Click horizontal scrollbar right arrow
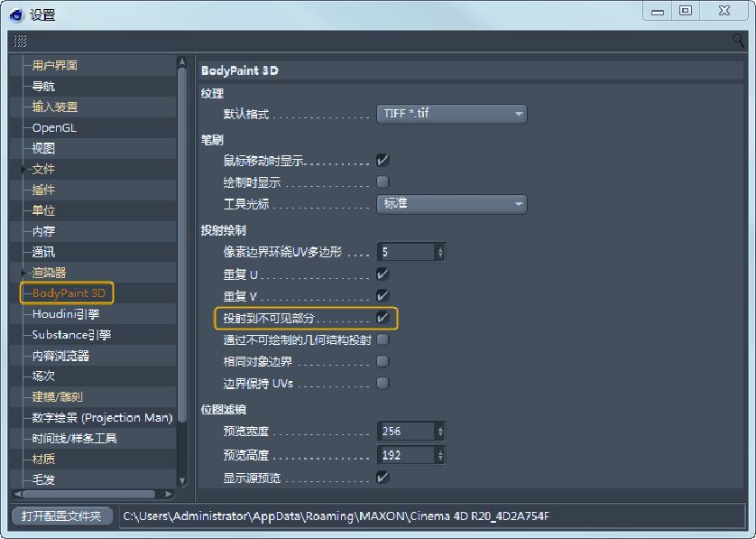Viewport: 756px width, 539px height. point(168,494)
